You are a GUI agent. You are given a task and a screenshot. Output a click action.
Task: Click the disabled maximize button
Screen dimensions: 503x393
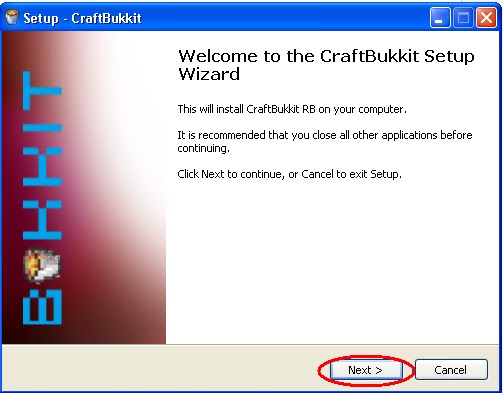tap(463, 17)
